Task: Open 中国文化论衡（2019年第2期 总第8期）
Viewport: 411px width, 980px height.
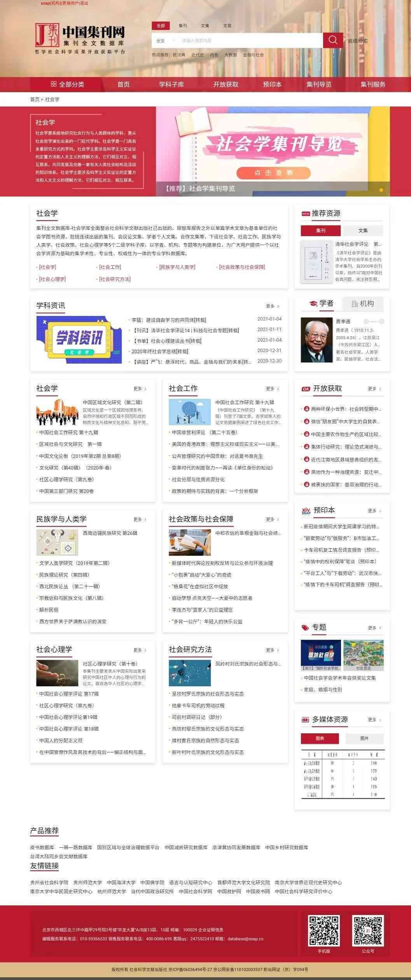Action: point(80,456)
